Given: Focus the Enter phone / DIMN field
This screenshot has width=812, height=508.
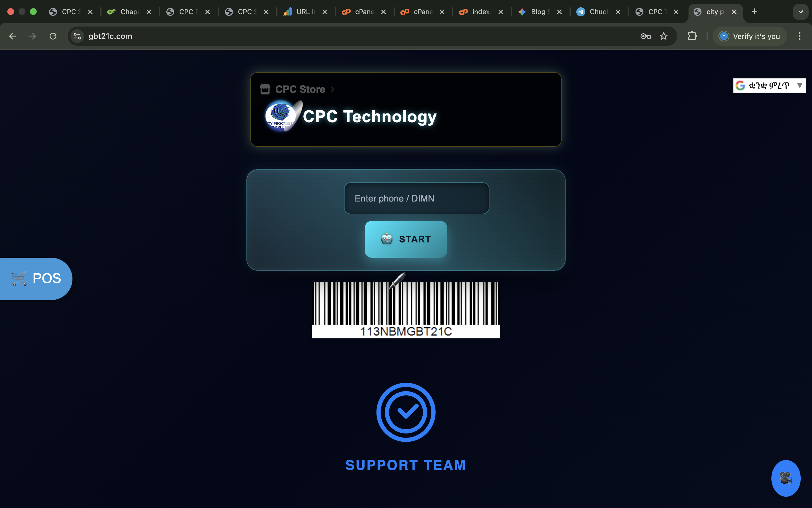Looking at the screenshot, I should coord(416,198).
